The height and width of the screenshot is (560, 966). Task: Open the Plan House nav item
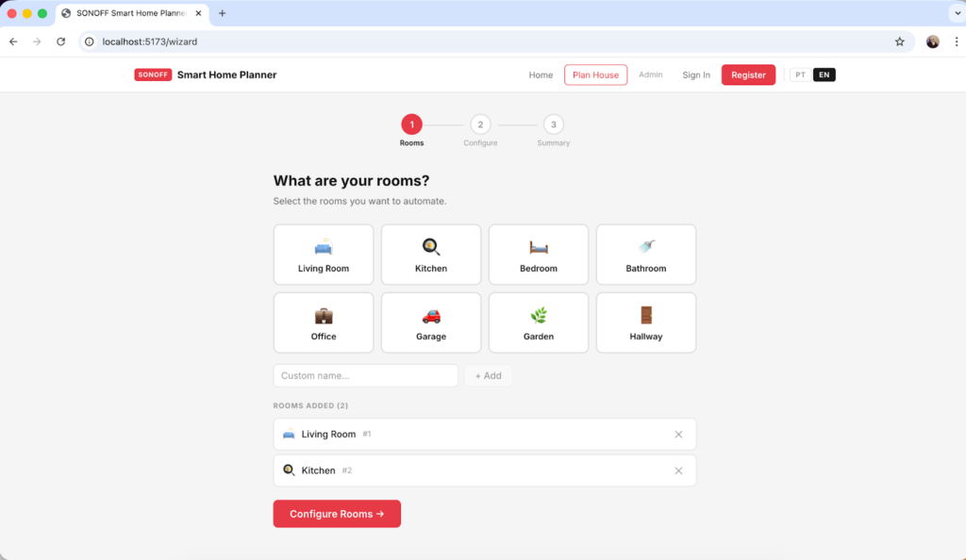click(595, 74)
